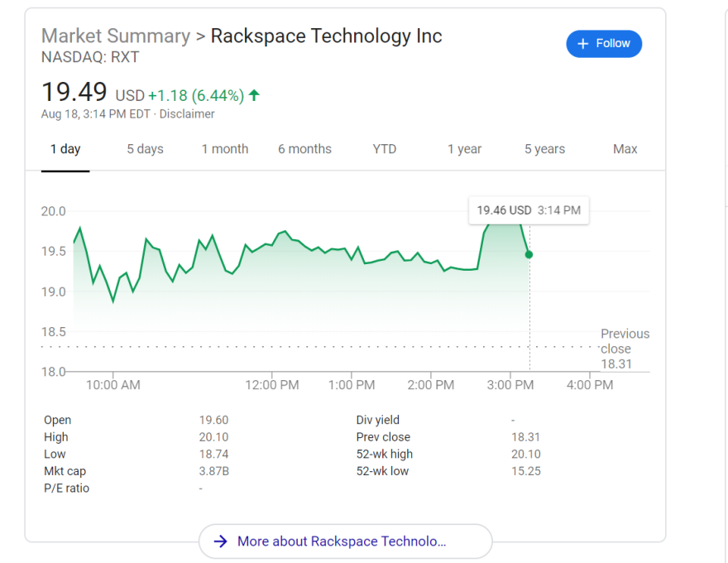
Task: Click the 12:00 PM axis label
Action: [x=272, y=385]
